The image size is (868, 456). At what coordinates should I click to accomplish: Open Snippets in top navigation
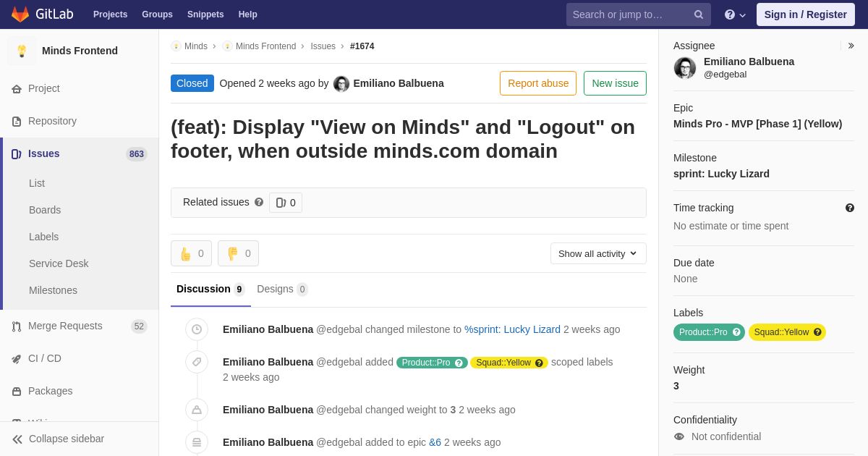[205, 14]
